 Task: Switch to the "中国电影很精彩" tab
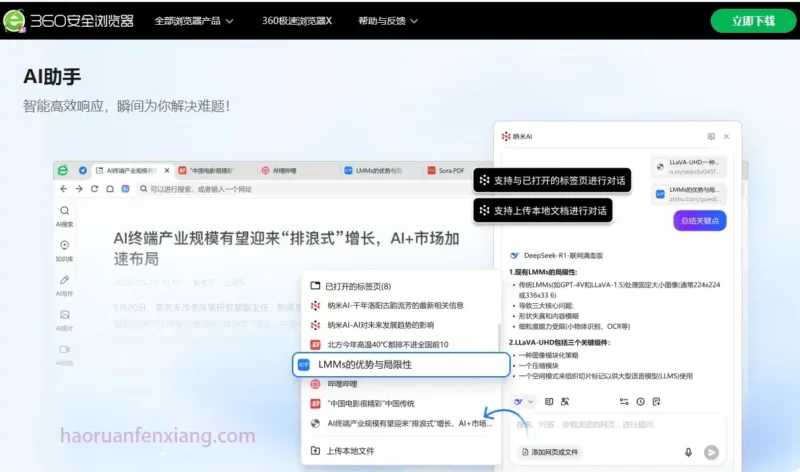pos(207,170)
